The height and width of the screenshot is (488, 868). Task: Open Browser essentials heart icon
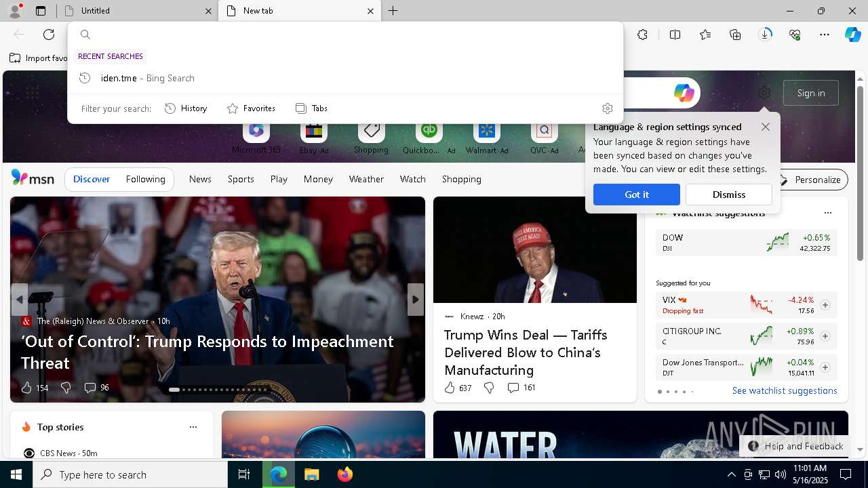coord(795,35)
